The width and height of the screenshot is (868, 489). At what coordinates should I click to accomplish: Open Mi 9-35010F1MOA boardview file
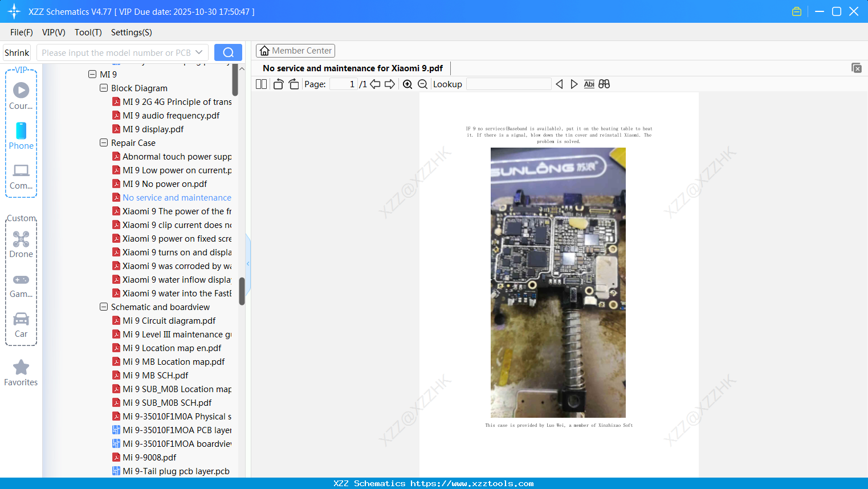click(x=177, y=444)
